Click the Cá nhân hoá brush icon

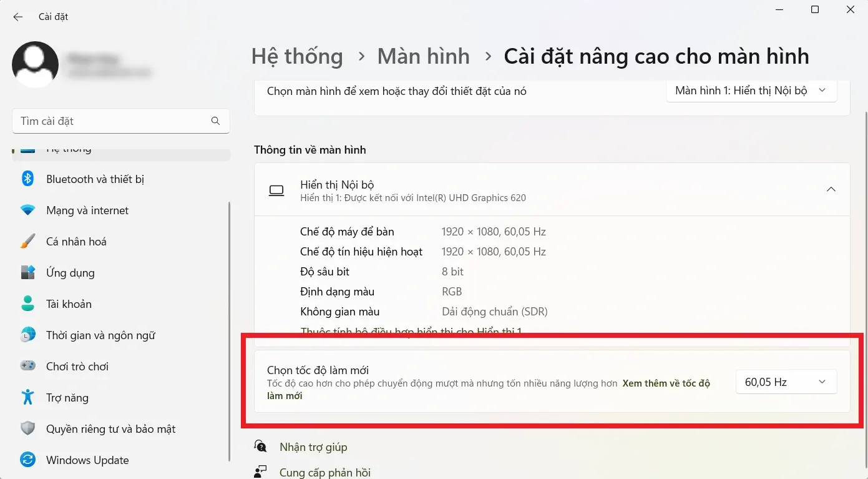(27, 241)
